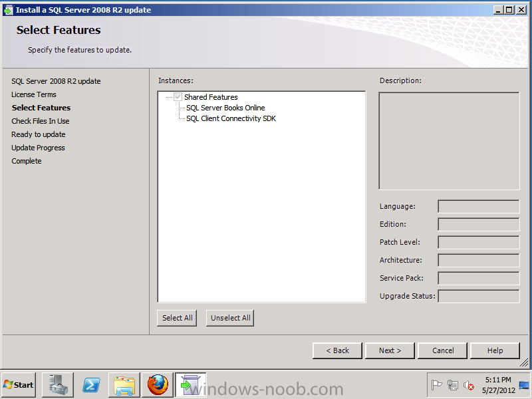
Task: Click the Complete step
Action: pyautogui.click(x=27, y=161)
